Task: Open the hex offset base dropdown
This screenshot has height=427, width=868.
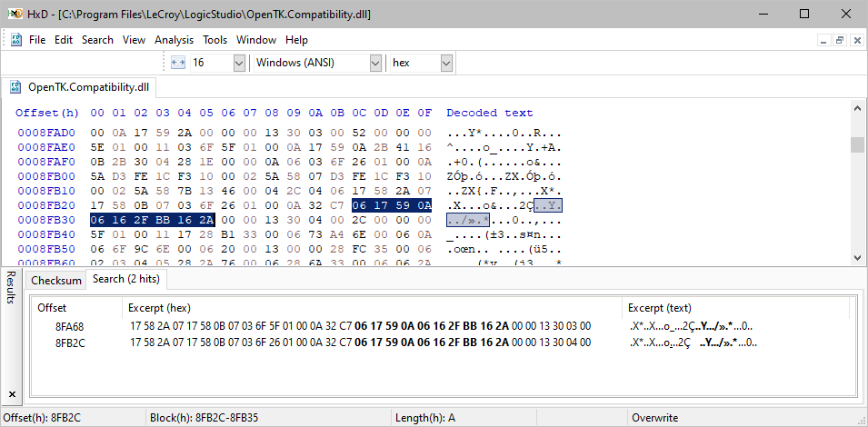Action: (x=447, y=63)
